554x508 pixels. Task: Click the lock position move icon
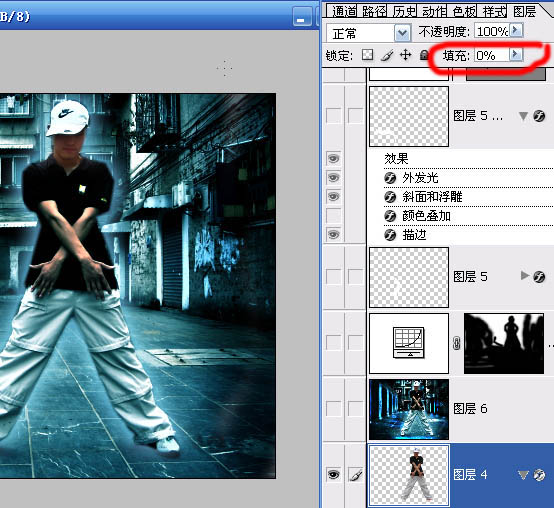tap(405, 55)
